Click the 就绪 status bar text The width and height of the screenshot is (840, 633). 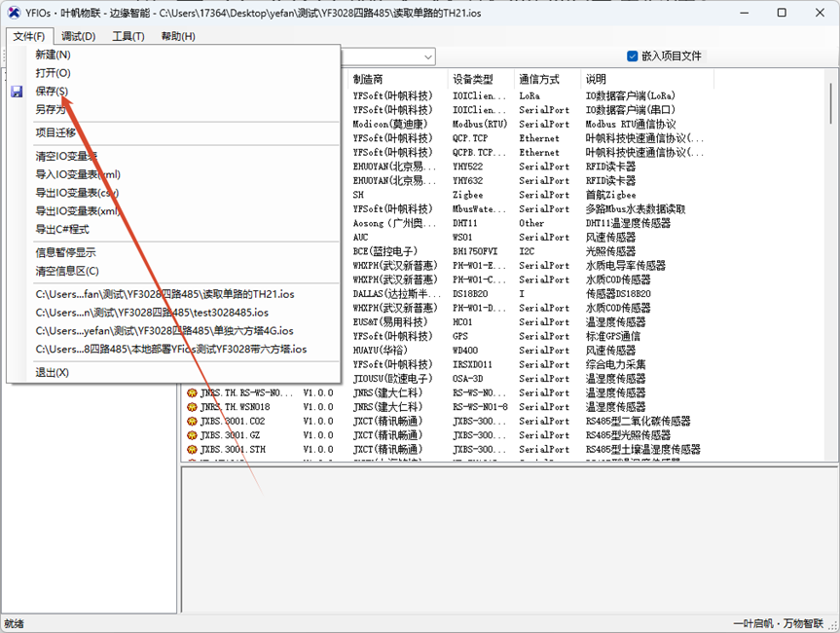coord(14,624)
